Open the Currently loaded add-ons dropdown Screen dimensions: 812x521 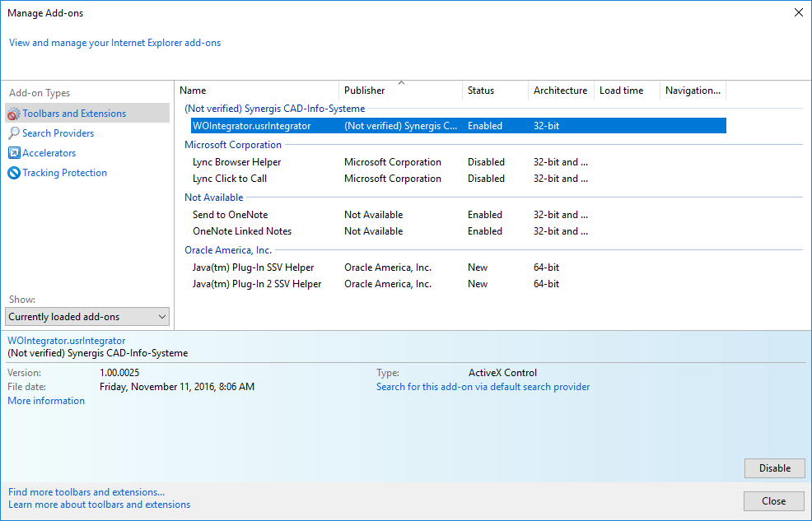coord(86,316)
